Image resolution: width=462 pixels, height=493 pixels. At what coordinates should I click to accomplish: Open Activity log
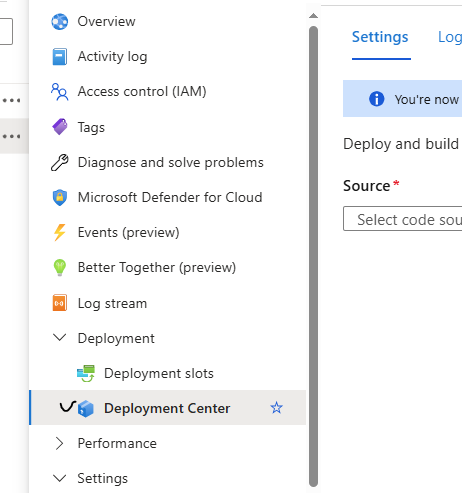pos(112,57)
